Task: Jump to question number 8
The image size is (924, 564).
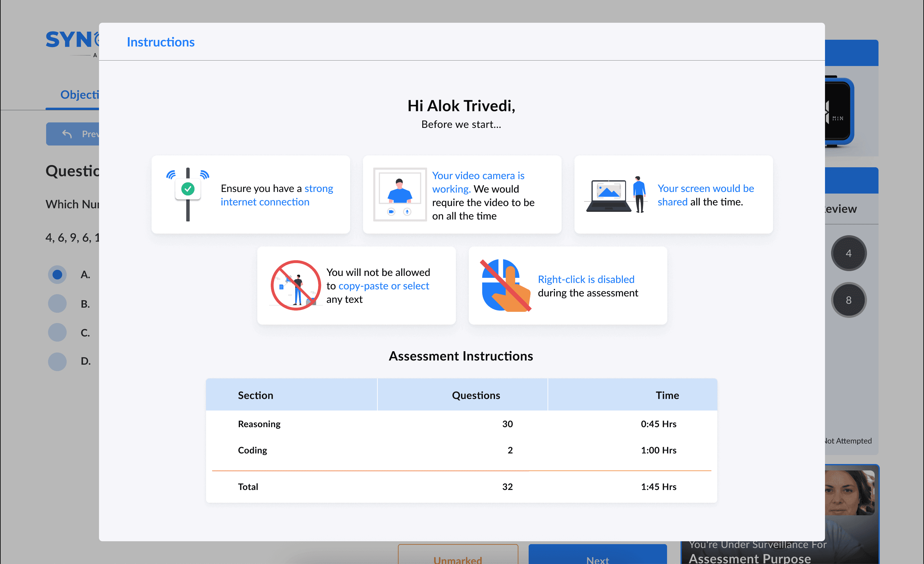Action: tap(848, 300)
